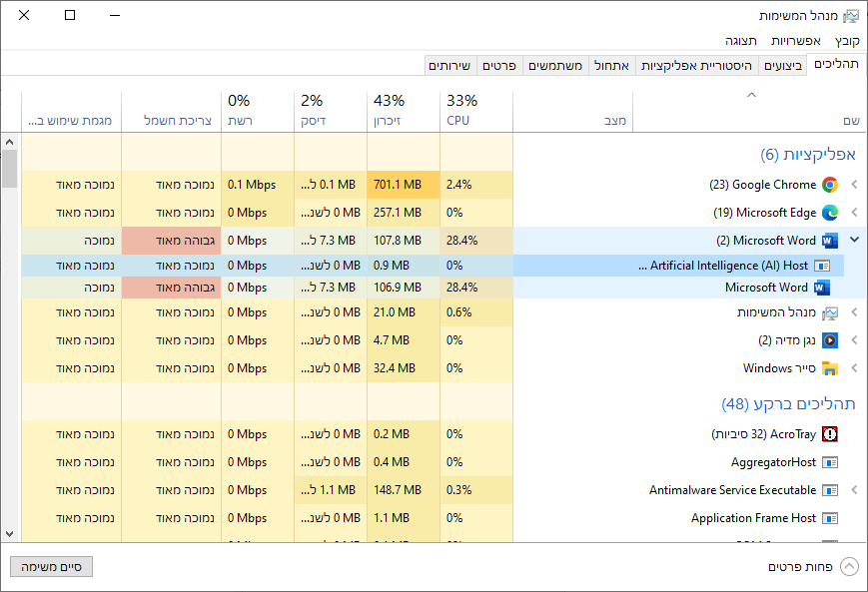Click the AcroTray process icon
The height and width of the screenshot is (592, 868).
[829, 434]
